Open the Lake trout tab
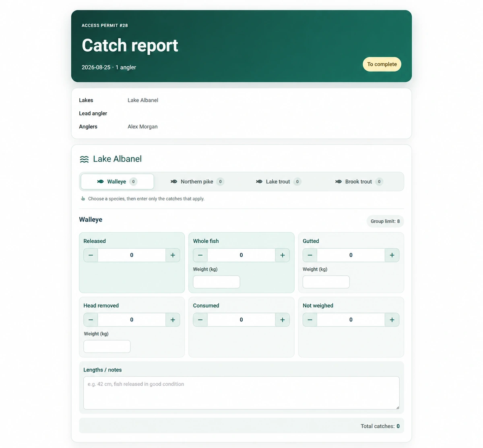This screenshot has width=483, height=448. pyautogui.click(x=279, y=182)
